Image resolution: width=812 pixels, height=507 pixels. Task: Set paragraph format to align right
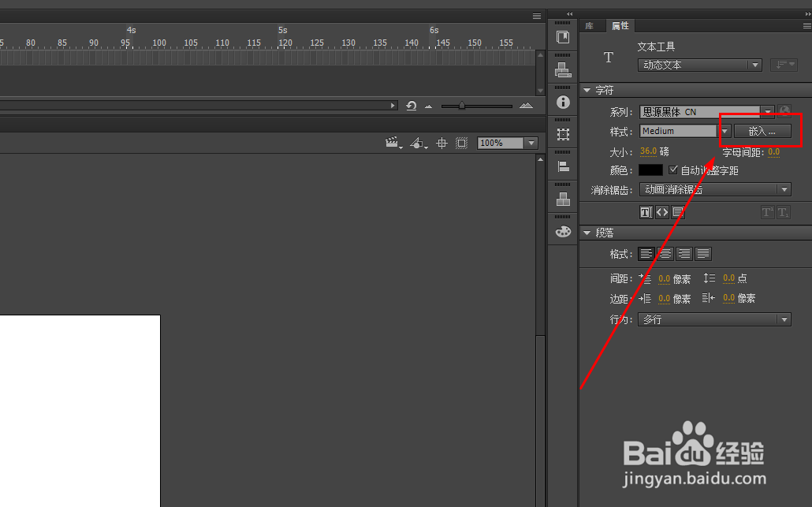[684, 254]
